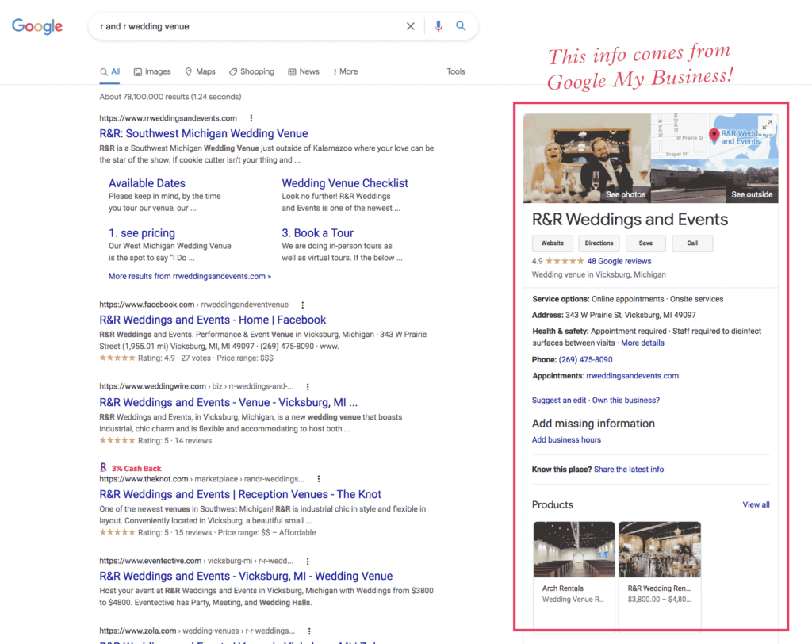Click the 4.9 star rating stars in panel
Image resolution: width=812 pixels, height=644 pixels.
point(565,261)
